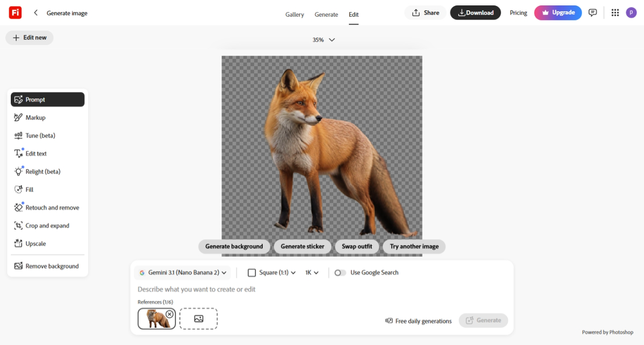The image size is (644, 345).
Task: Click the Free daily generations label
Action: coord(419,321)
